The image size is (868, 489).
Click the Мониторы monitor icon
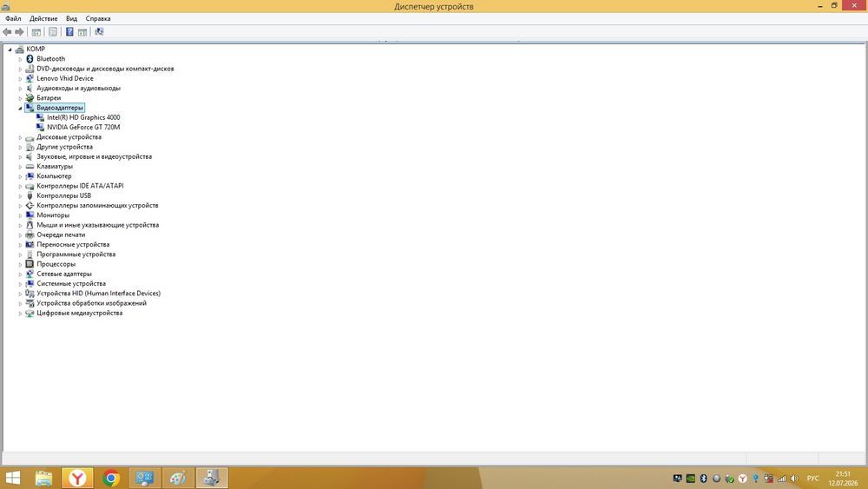[x=30, y=215]
